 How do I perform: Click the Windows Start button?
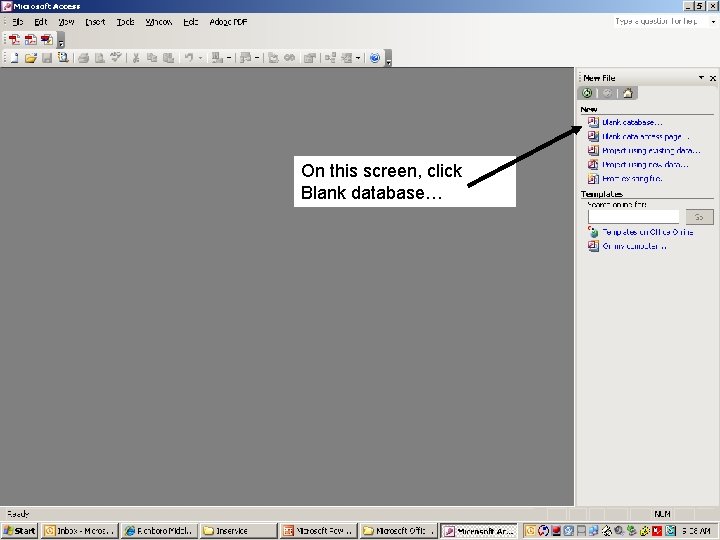pyautogui.click(x=19, y=531)
